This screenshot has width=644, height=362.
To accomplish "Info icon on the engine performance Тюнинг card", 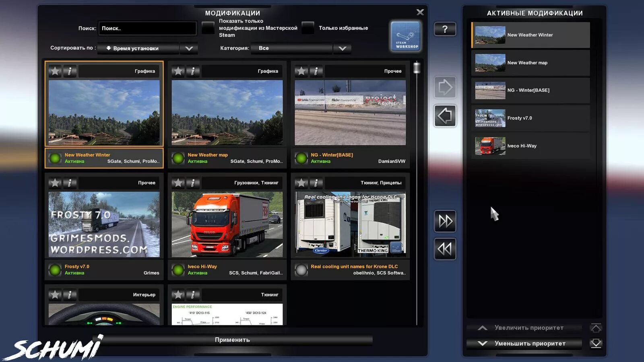I will [193, 295].
